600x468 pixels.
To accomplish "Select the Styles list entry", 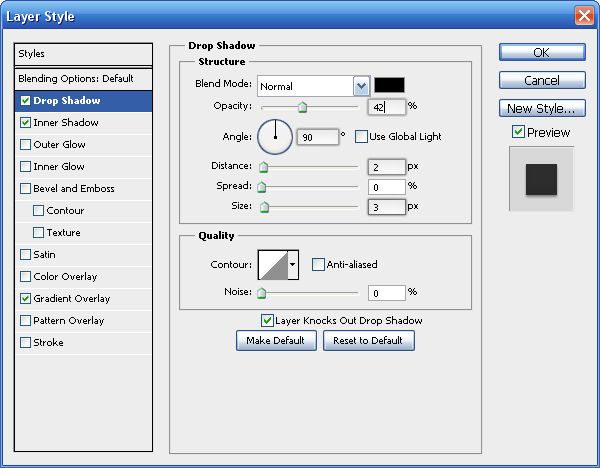I will (83, 54).
